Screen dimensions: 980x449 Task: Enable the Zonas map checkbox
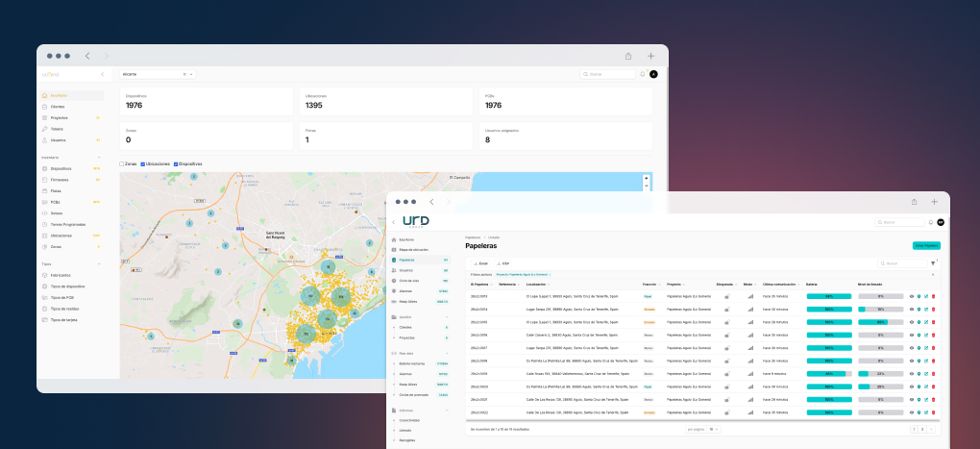(122, 163)
